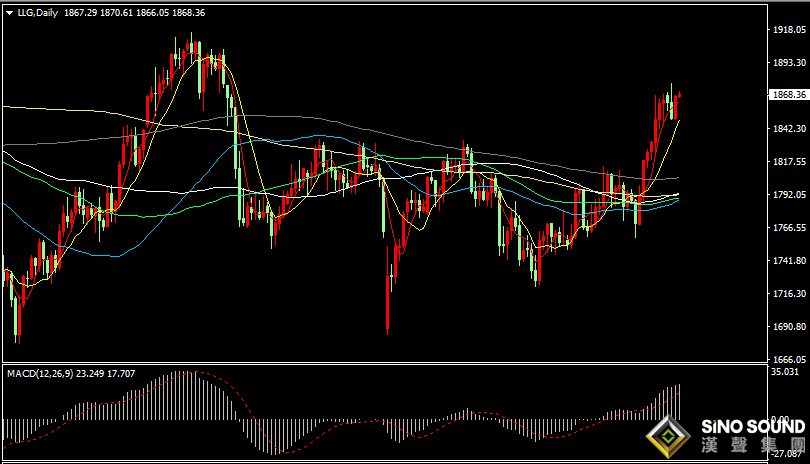Select the 1842.30 price axis label
Viewport: 810px width, 464px height.
[789, 129]
